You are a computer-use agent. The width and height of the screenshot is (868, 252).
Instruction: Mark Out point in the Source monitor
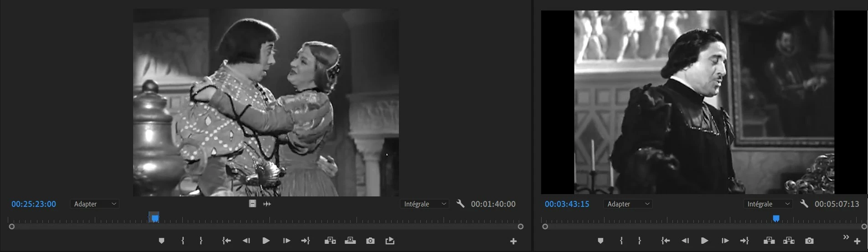201,241
